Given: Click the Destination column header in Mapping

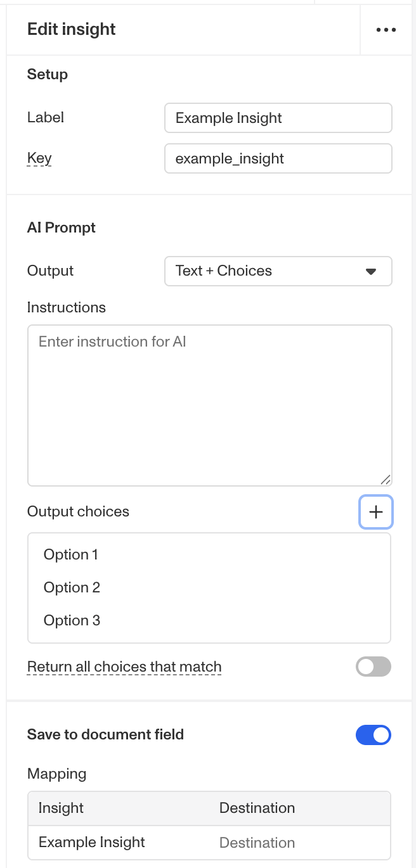Looking at the screenshot, I should point(257,808).
